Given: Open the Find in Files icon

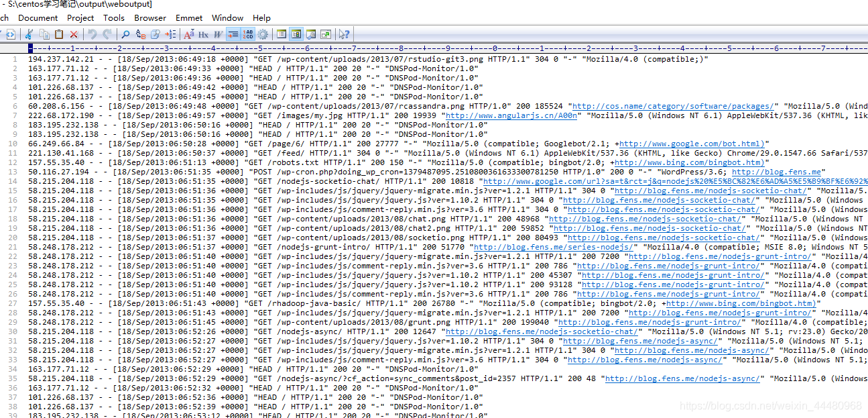Looking at the screenshot, I should click(x=156, y=34).
